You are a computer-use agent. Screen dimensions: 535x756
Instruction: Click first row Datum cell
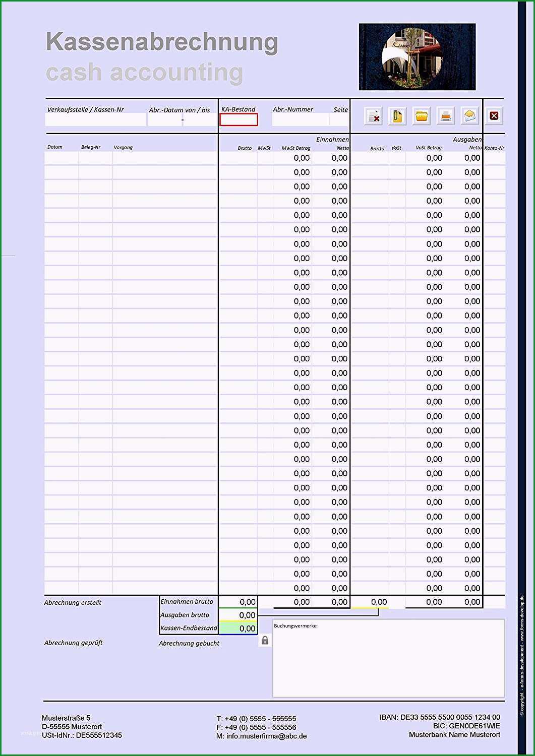[62, 158]
